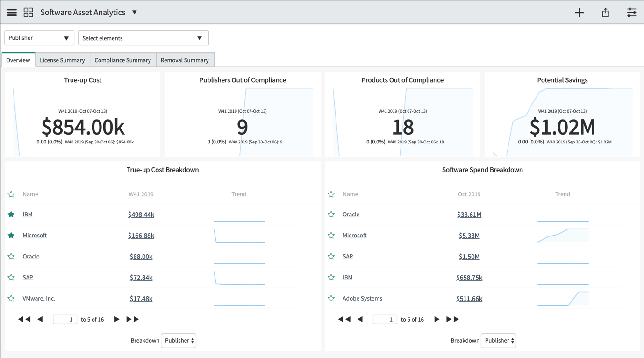Open the dashboards grid icon
The height and width of the screenshot is (358, 644).
29,13
